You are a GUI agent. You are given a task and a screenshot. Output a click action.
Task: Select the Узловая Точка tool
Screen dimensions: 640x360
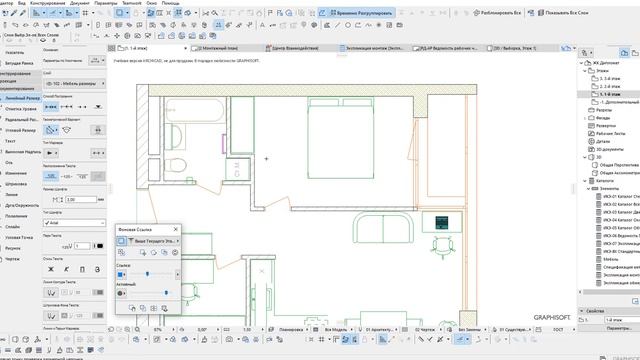coord(19,237)
